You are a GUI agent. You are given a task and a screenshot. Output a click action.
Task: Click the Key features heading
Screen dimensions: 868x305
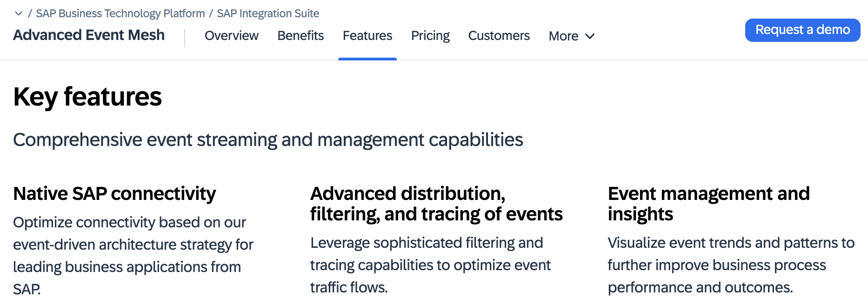[87, 97]
